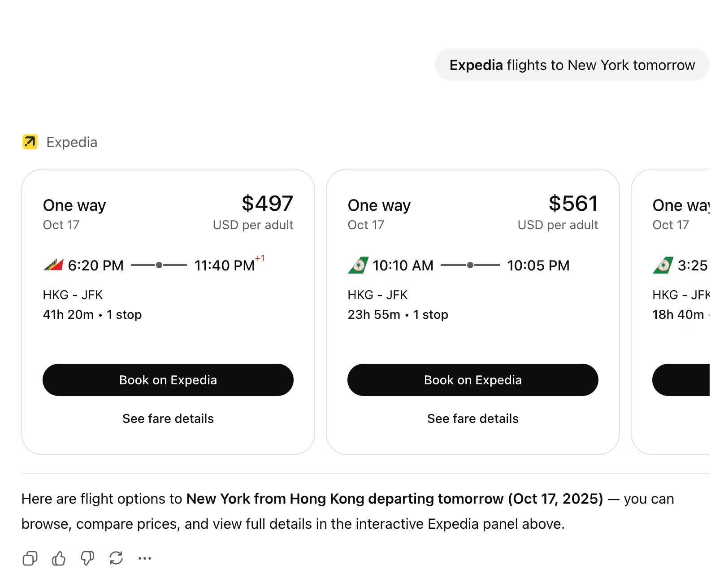The height and width of the screenshot is (583, 728).
Task: Click the airline logo on the third flight card
Action: [663, 265]
